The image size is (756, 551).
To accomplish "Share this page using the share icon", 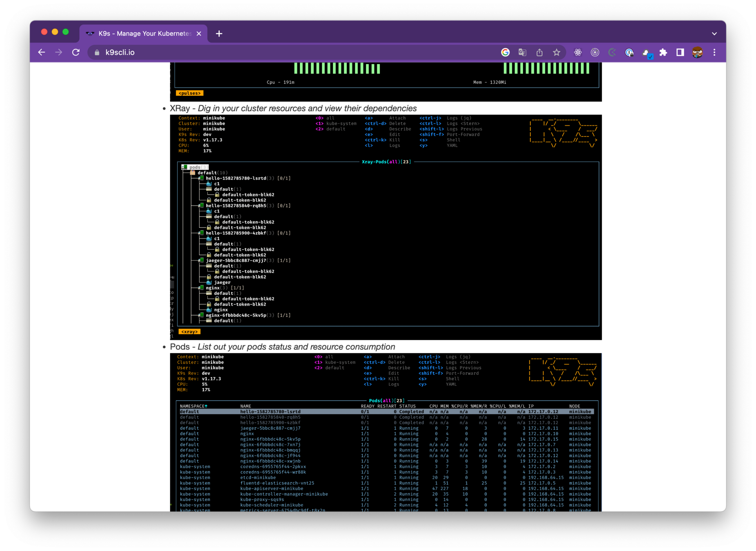I will 539,52.
